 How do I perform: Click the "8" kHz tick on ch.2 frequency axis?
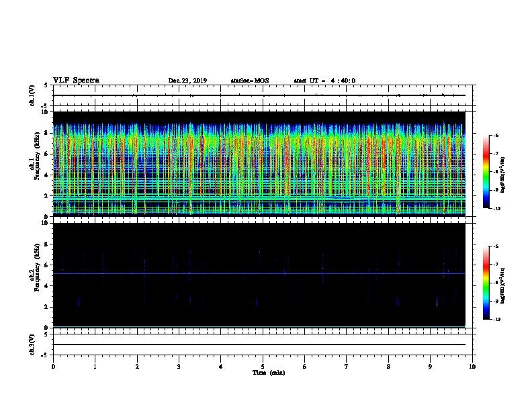(46, 244)
